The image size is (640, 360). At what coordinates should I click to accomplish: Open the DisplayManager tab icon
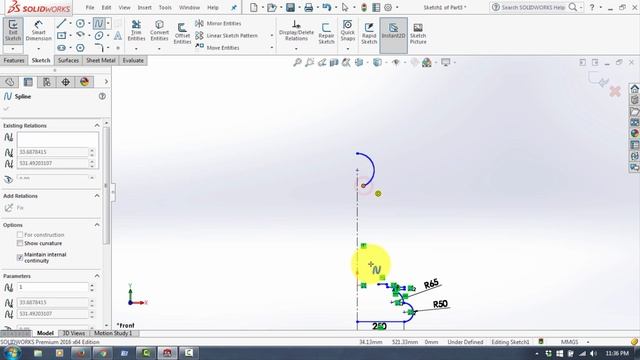click(x=84, y=82)
